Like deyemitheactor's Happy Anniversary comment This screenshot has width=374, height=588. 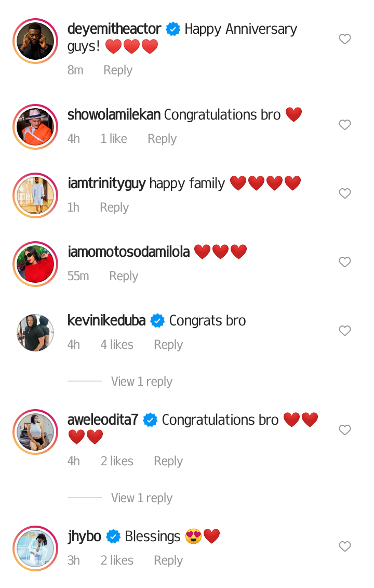[x=344, y=39]
